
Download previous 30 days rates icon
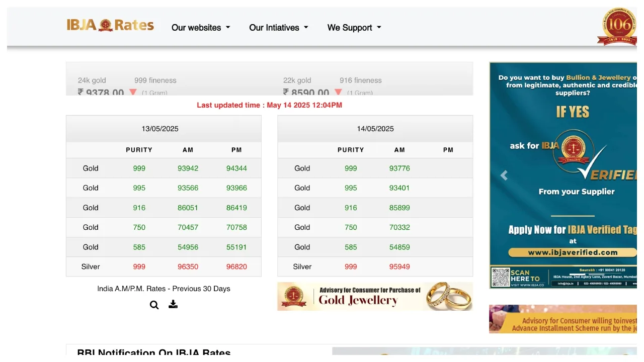click(x=173, y=304)
